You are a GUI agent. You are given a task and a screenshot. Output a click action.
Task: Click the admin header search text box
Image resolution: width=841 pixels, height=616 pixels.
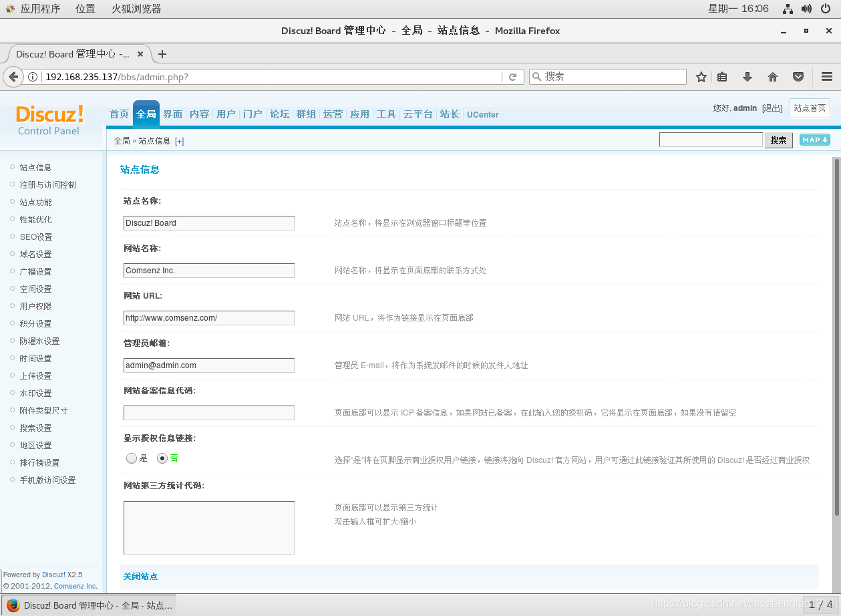point(711,140)
